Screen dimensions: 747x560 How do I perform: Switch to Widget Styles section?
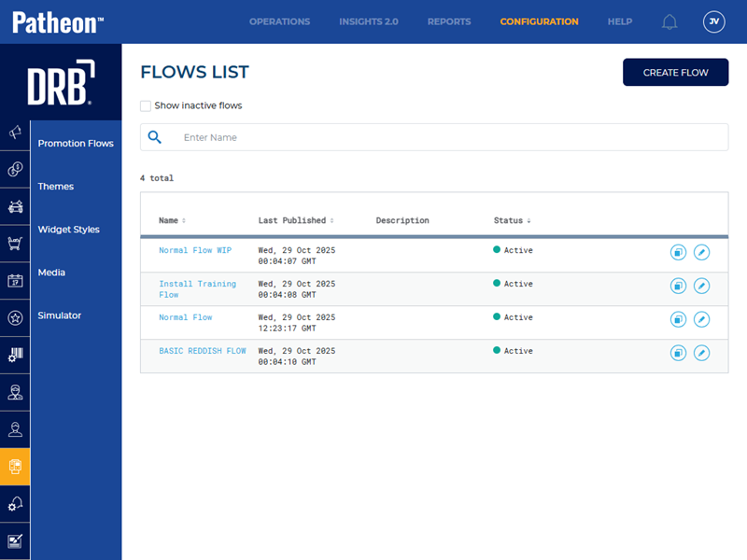(x=68, y=230)
